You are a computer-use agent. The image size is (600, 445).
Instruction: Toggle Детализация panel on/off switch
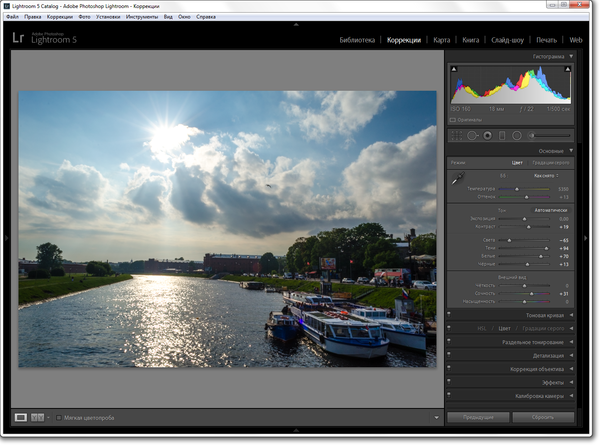pyautogui.click(x=449, y=355)
